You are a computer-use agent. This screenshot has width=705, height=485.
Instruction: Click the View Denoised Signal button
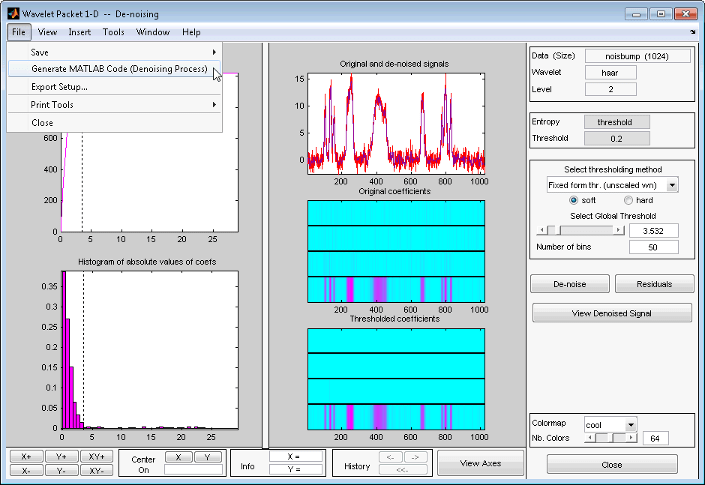611,313
